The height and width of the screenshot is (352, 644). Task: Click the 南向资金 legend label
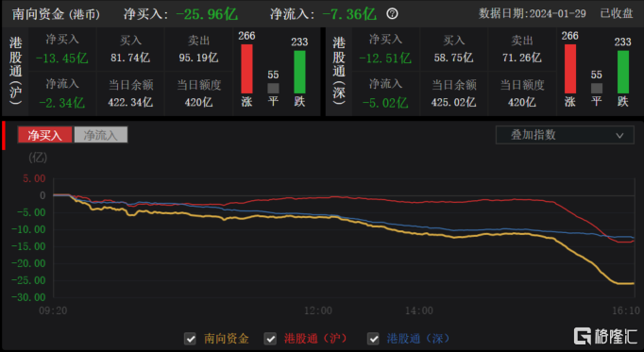point(227,339)
